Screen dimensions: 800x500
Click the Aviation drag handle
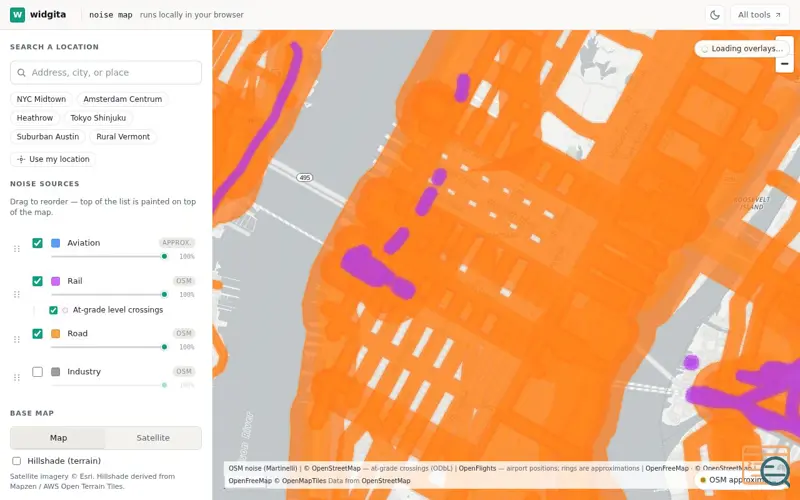coord(17,248)
